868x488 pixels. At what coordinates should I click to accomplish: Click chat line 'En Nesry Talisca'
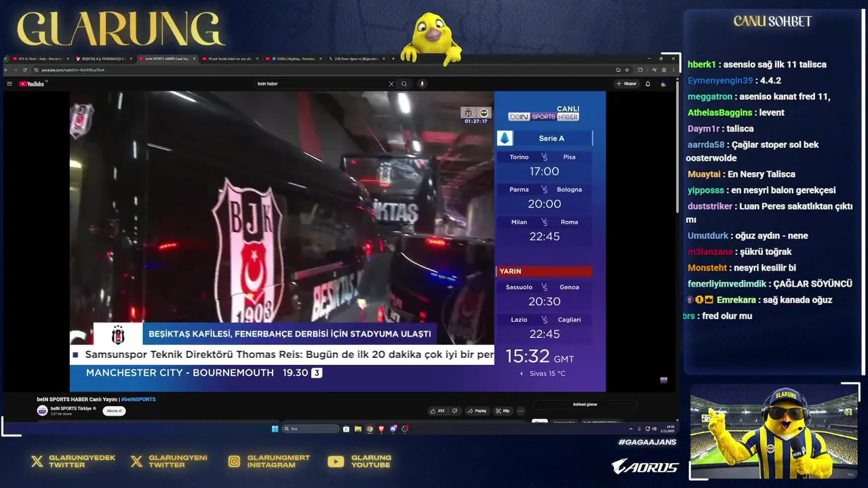[762, 174]
